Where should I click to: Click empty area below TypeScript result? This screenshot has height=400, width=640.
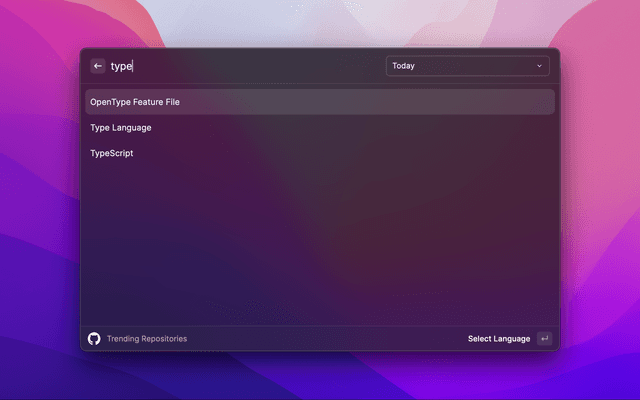[320, 240]
